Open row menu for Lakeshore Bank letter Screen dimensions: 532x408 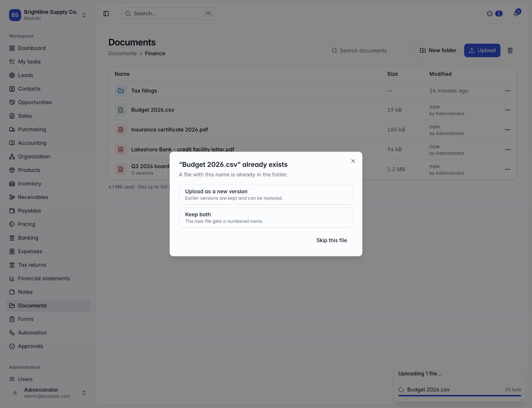(507, 150)
